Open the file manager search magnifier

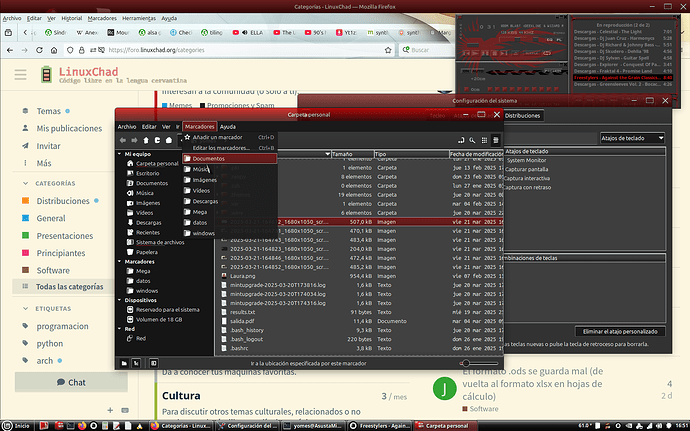[x=472, y=140]
